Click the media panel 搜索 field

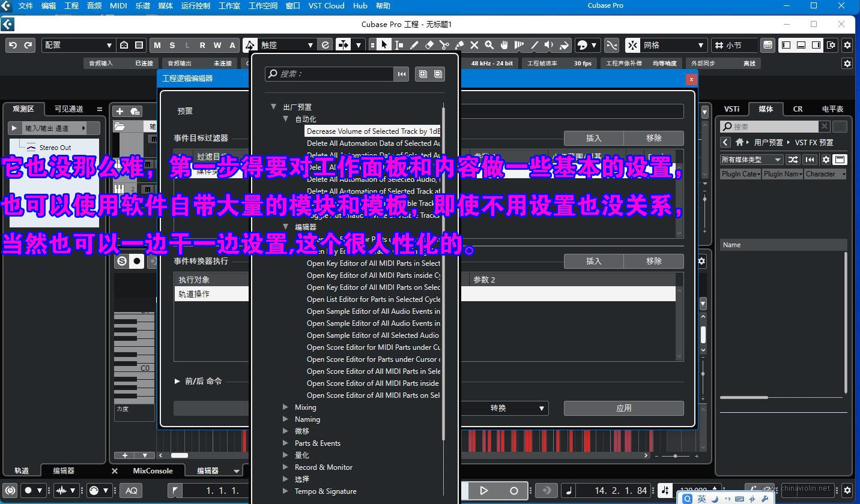pos(769,127)
